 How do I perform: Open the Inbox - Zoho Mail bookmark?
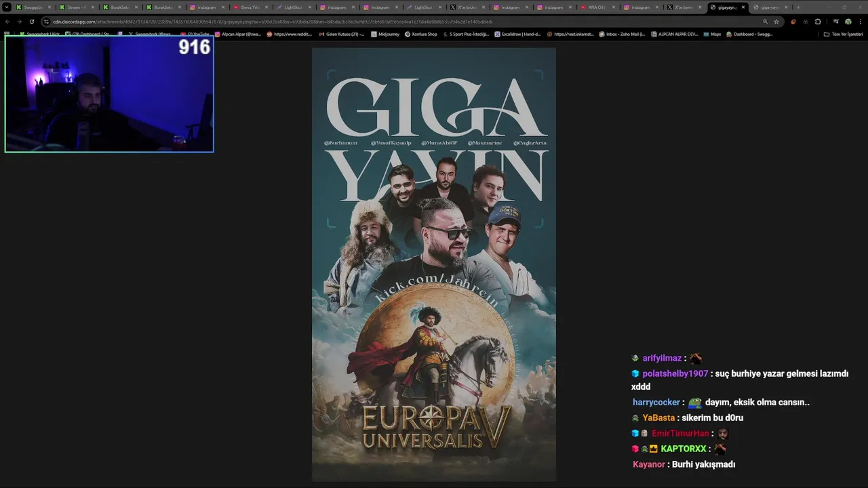622,34
